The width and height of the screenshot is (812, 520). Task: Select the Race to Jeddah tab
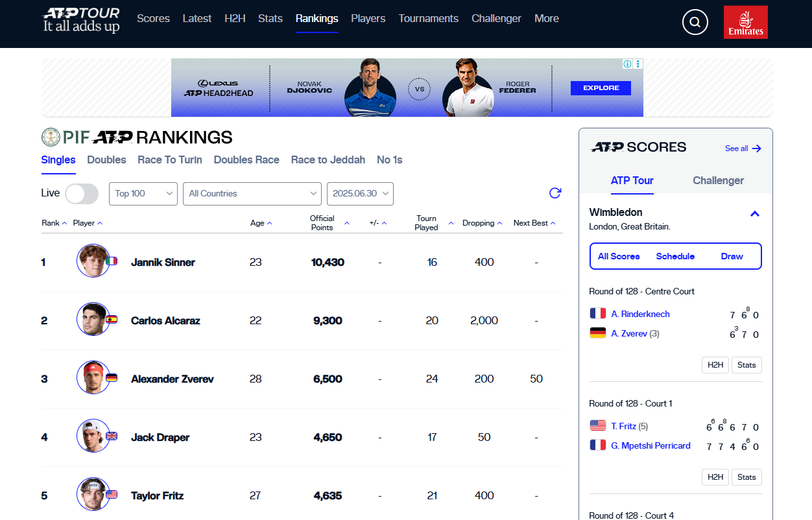click(328, 160)
